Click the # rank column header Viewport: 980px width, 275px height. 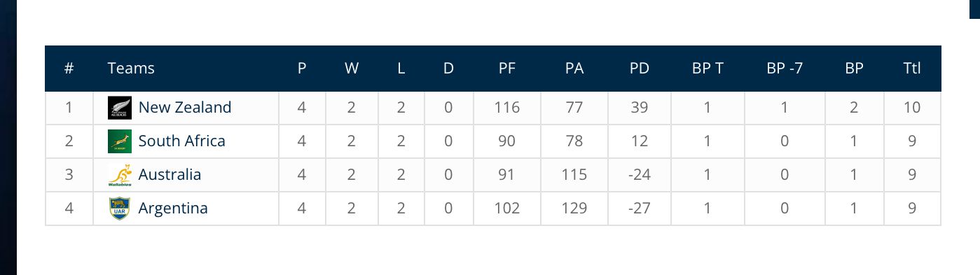[x=69, y=69]
